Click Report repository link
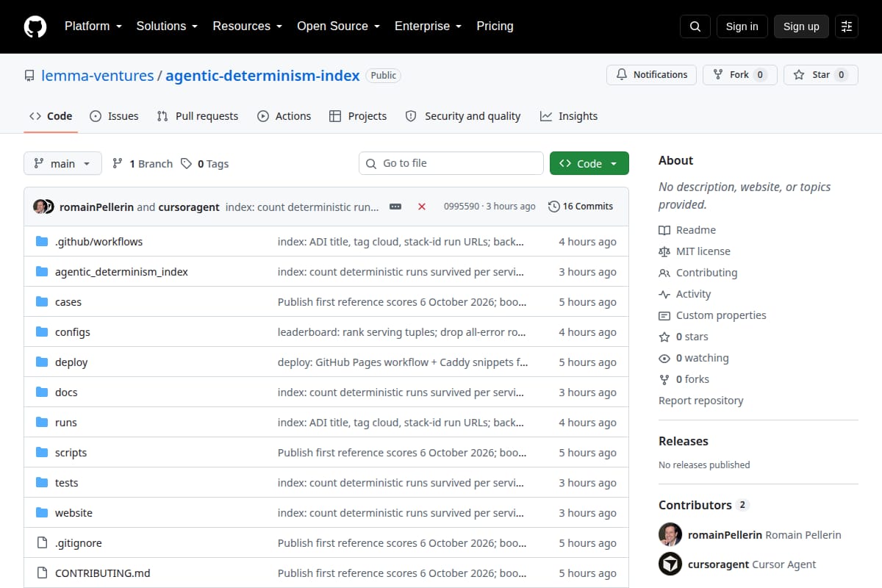This screenshot has height=588, width=882. tap(700, 401)
